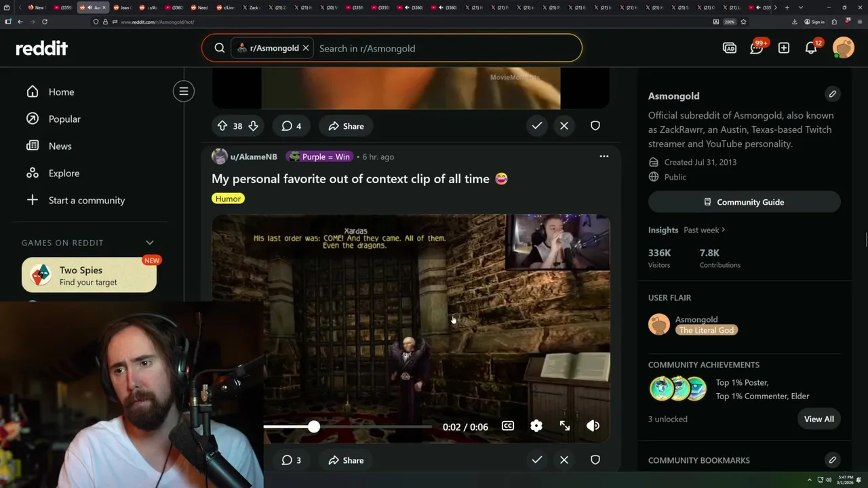Open the browser tab list dropdown

(802, 7)
